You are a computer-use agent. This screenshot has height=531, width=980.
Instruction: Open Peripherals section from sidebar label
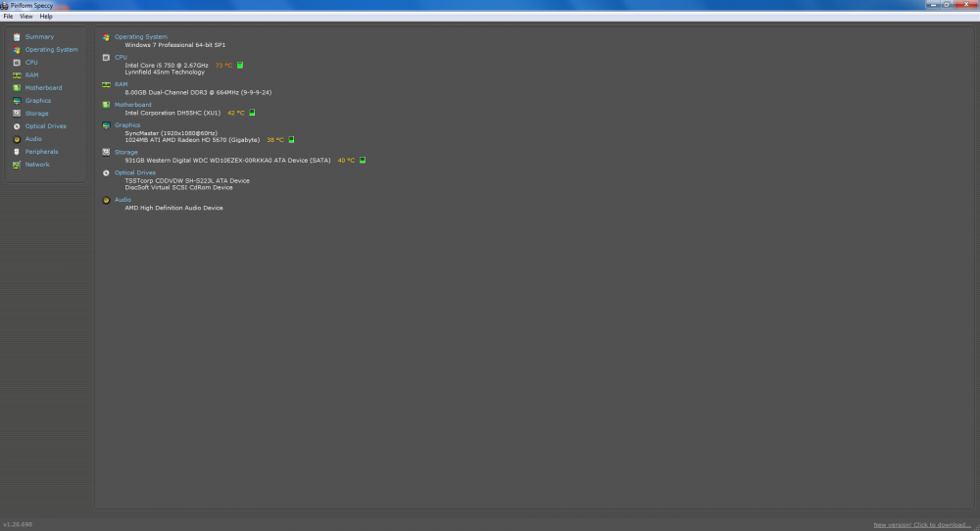click(42, 152)
